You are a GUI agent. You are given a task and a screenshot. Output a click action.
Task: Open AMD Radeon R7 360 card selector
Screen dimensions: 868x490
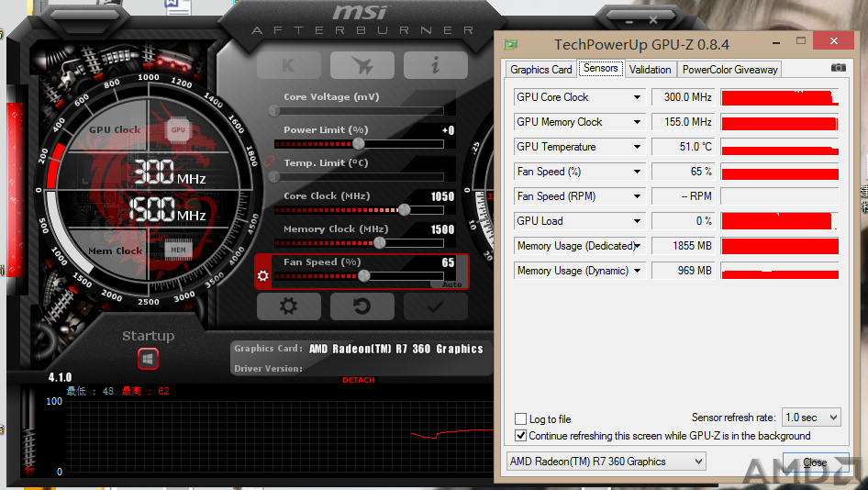(x=606, y=462)
